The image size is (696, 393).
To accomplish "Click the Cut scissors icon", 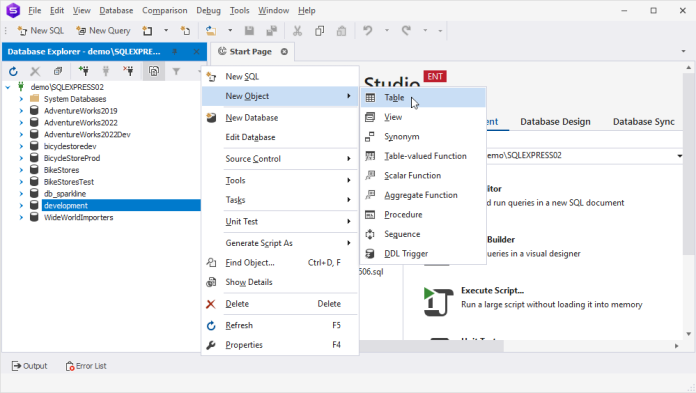I will coord(297,31).
